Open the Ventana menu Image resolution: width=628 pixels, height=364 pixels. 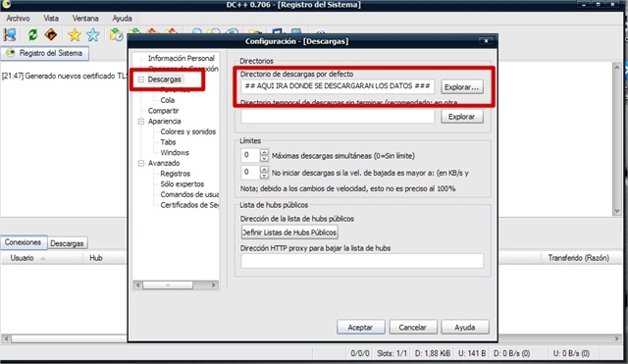tap(85, 19)
